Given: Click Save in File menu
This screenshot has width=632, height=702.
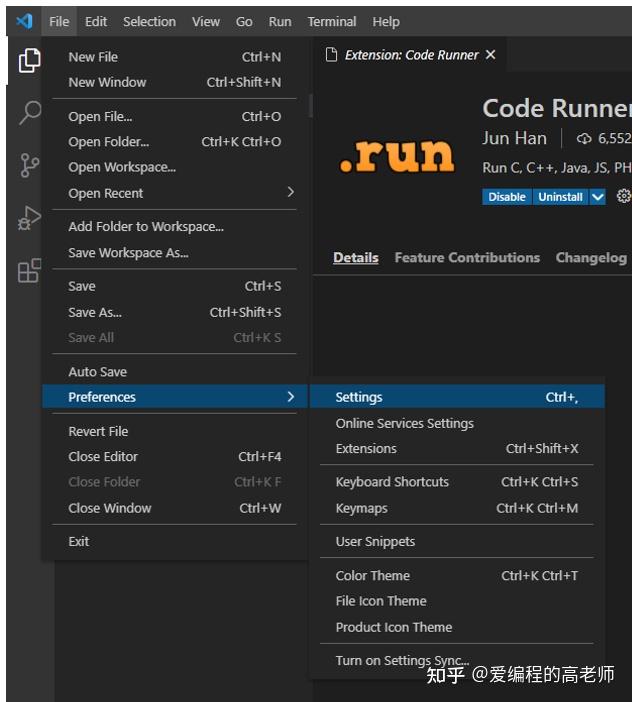Looking at the screenshot, I should click(x=175, y=286).
